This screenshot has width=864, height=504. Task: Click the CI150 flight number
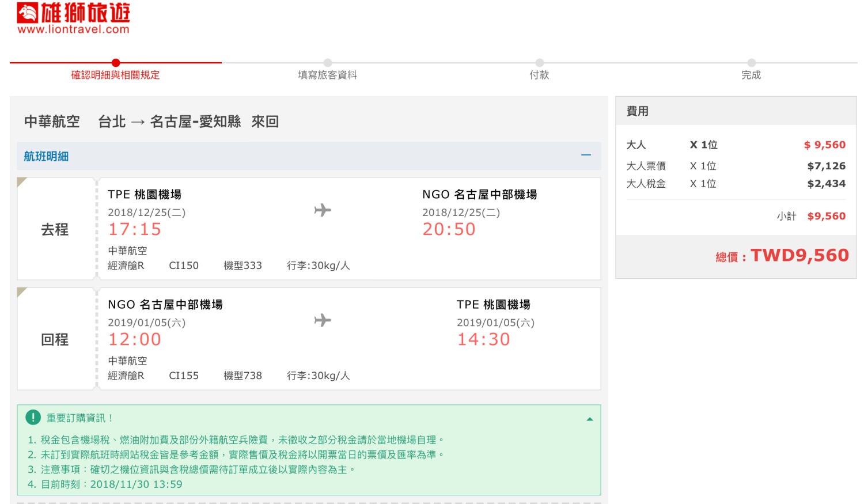183,266
